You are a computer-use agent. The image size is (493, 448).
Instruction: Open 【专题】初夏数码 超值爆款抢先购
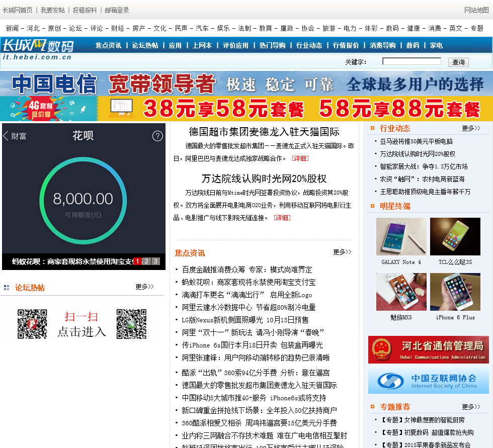[427, 432]
